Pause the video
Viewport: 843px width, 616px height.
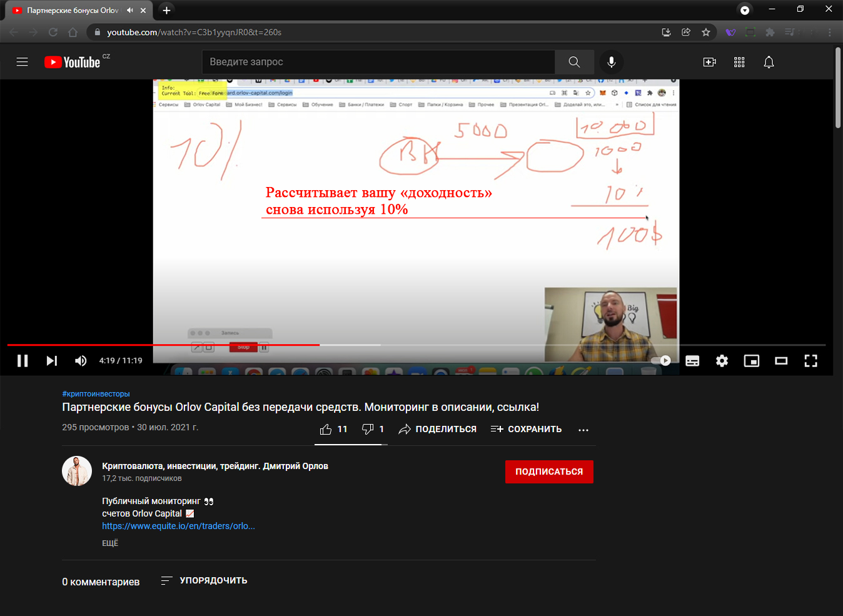coord(23,361)
